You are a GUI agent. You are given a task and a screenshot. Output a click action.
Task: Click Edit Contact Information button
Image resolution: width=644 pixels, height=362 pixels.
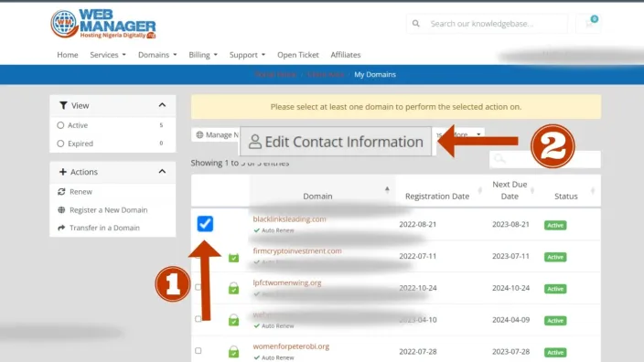tap(336, 142)
